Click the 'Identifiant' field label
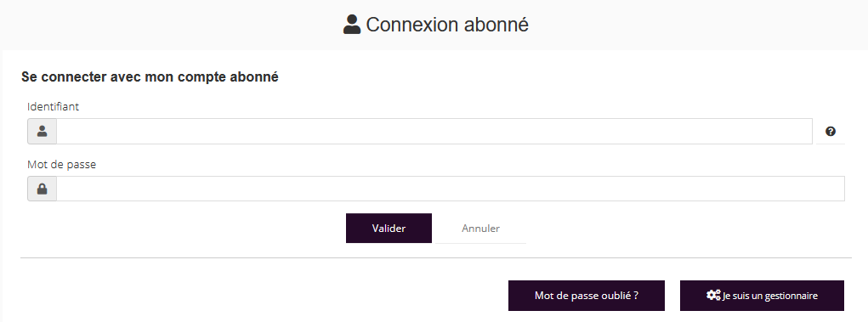This screenshot has height=322, width=868. [54, 107]
